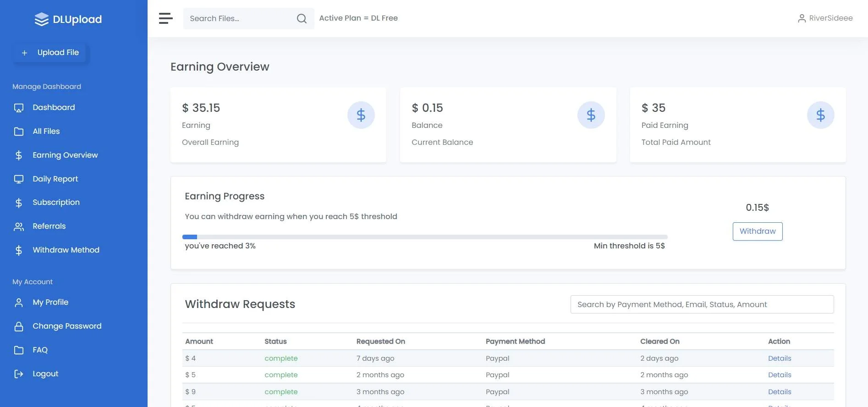Open the Dashboard menu item
Viewport: 868px width, 407px height.
[54, 107]
